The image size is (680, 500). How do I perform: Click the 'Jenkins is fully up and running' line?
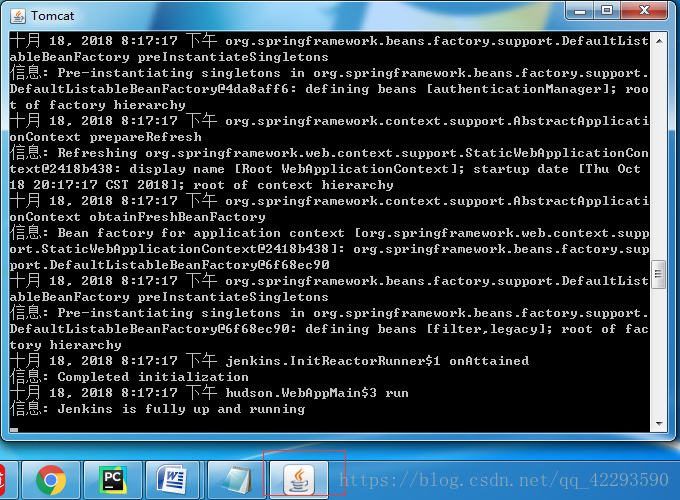coord(157,409)
